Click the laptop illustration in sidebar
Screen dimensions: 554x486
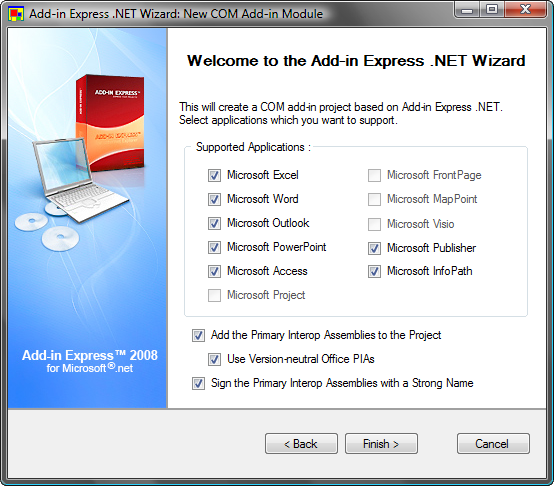[79, 180]
